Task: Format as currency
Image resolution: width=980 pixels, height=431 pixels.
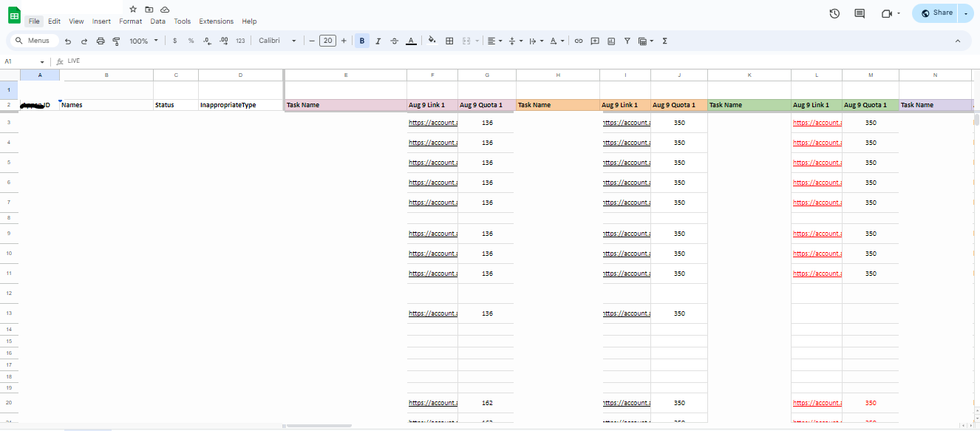Action: (x=174, y=41)
